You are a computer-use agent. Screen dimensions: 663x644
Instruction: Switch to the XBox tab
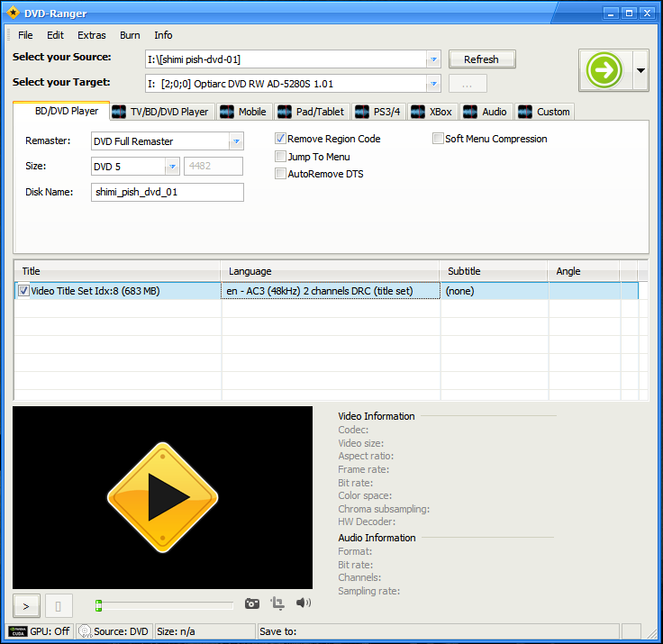(433, 112)
